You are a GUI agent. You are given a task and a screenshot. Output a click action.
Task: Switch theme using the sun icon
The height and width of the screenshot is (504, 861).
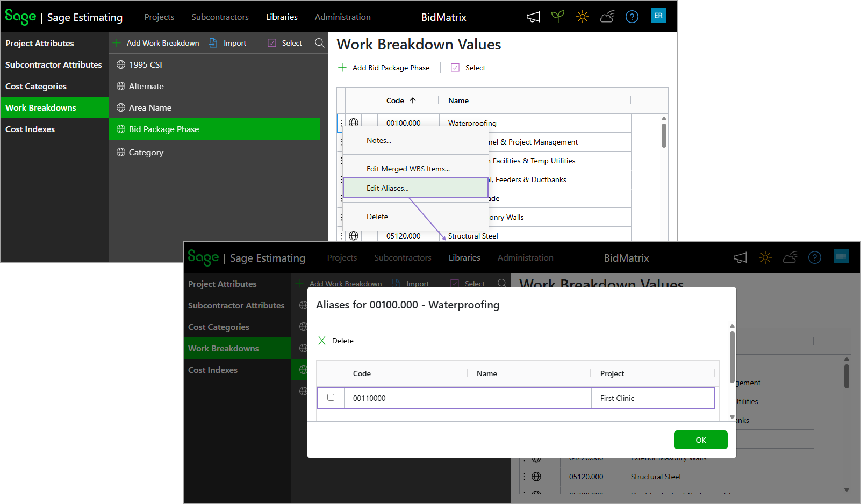pyautogui.click(x=582, y=17)
